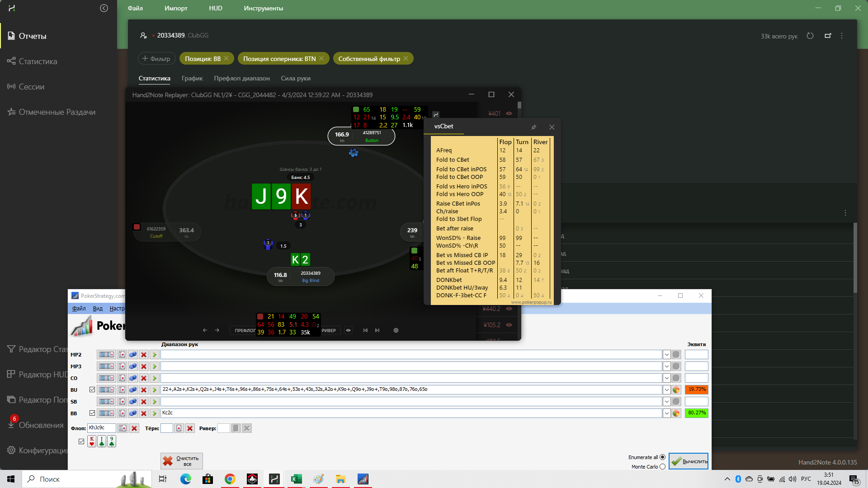Remove the Собственный фильтр chip
The width and height of the screenshot is (868, 488).
tap(406, 59)
